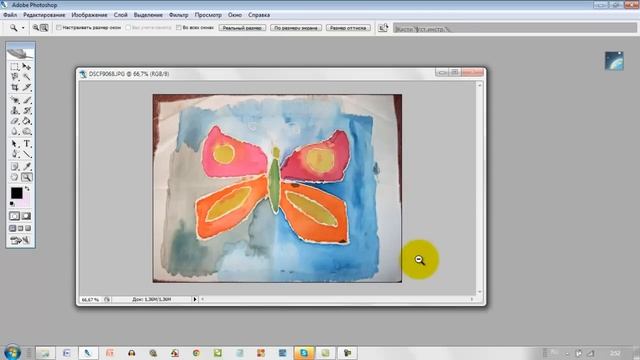
Task: Choose the Crop tool
Action: click(14, 87)
